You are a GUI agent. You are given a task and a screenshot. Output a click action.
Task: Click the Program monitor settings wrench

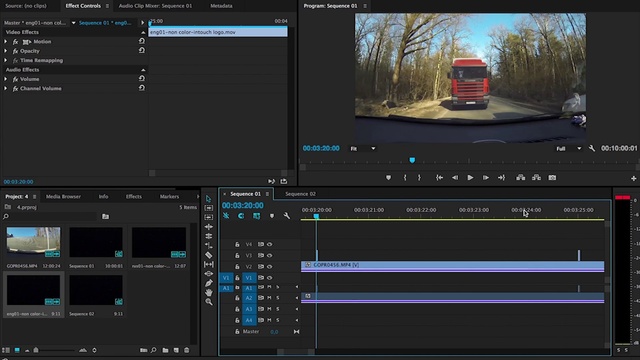tap(592, 148)
